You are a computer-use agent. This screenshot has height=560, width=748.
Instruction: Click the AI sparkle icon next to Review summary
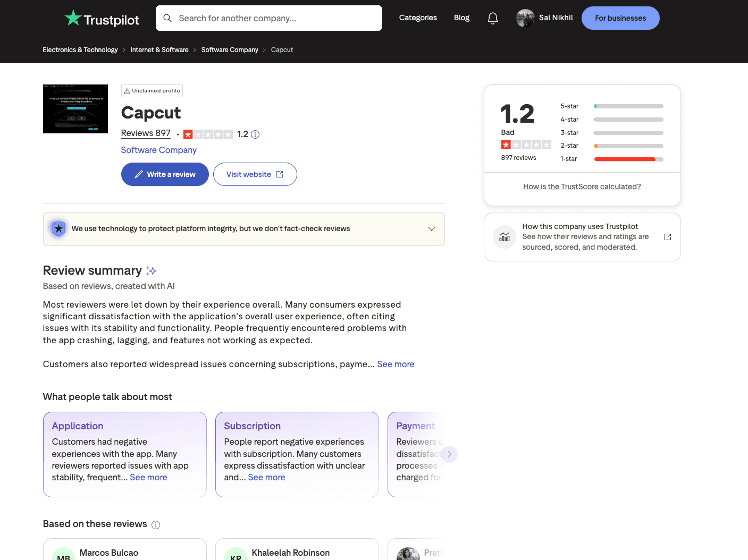151,270
